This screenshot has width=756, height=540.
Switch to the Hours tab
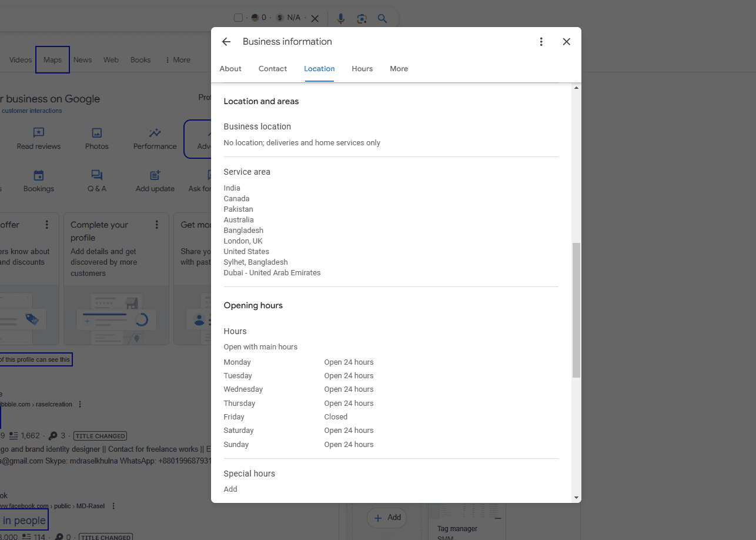coord(362,69)
